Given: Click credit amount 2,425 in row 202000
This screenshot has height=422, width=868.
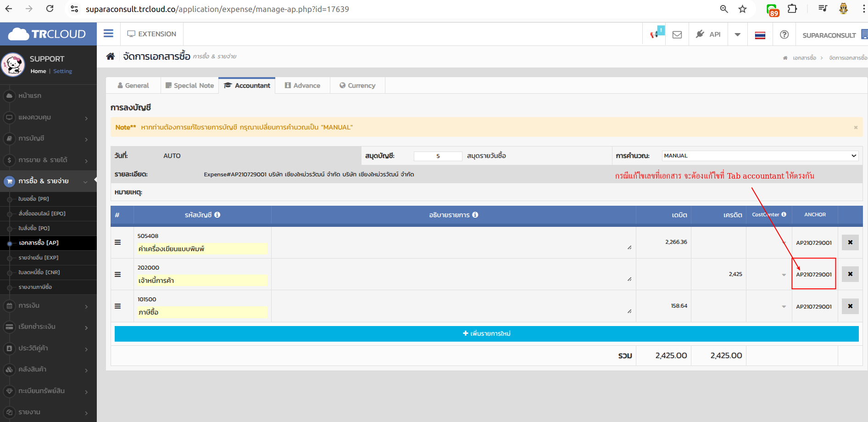Looking at the screenshot, I should click(735, 274).
